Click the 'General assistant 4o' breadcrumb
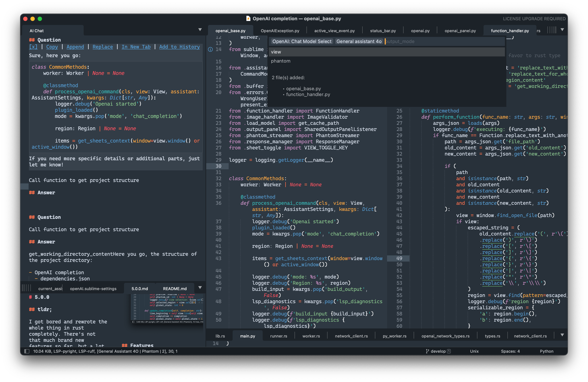Screen dimensions: 588x382 click(359, 41)
